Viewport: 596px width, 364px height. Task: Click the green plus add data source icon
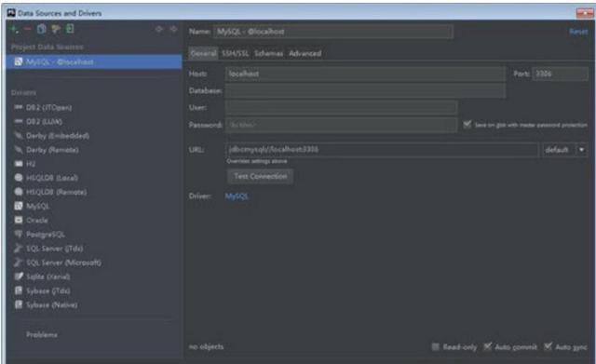(x=15, y=29)
